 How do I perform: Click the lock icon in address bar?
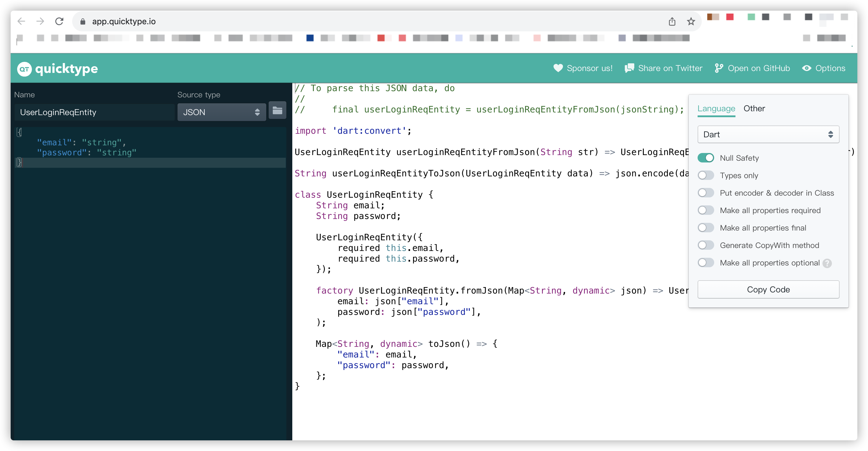pos(83,22)
